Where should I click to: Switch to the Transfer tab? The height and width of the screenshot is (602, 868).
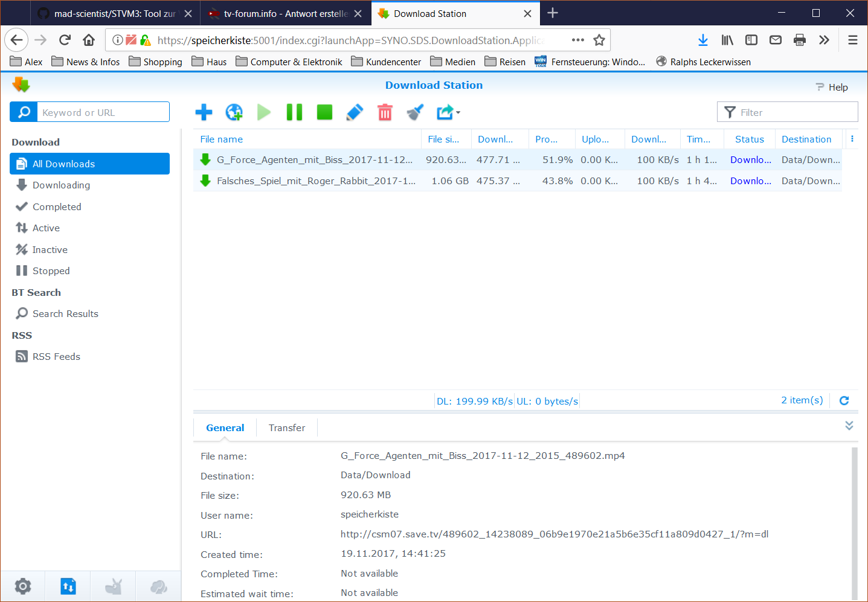coord(286,427)
